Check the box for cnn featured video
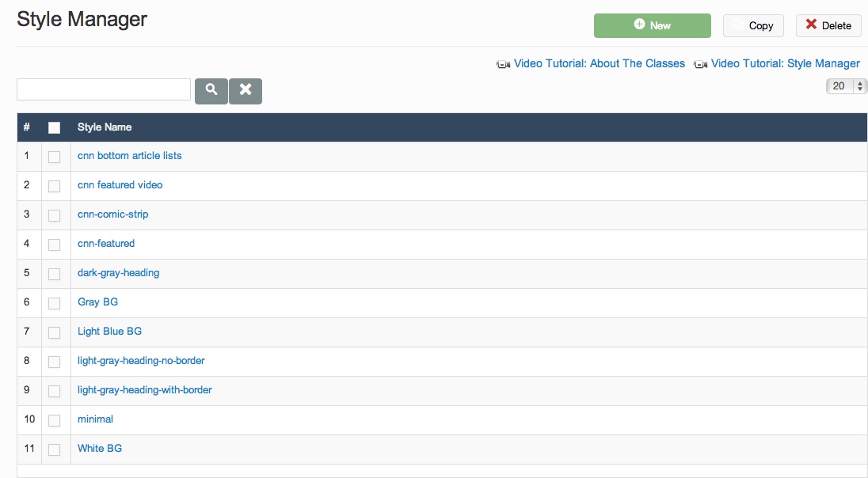Image resolution: width=868 pixels, height=478 pixels. (x=54, y=187)
